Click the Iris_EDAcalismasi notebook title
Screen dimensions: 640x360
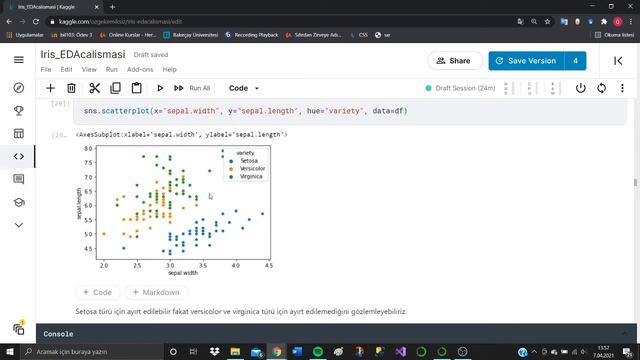click(83, 54)
